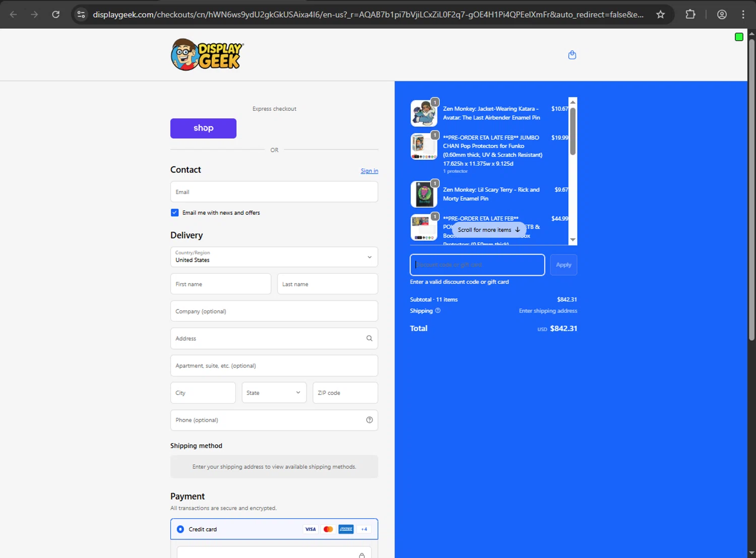Click the address search magnifier icon

click(x=369, y=338)
